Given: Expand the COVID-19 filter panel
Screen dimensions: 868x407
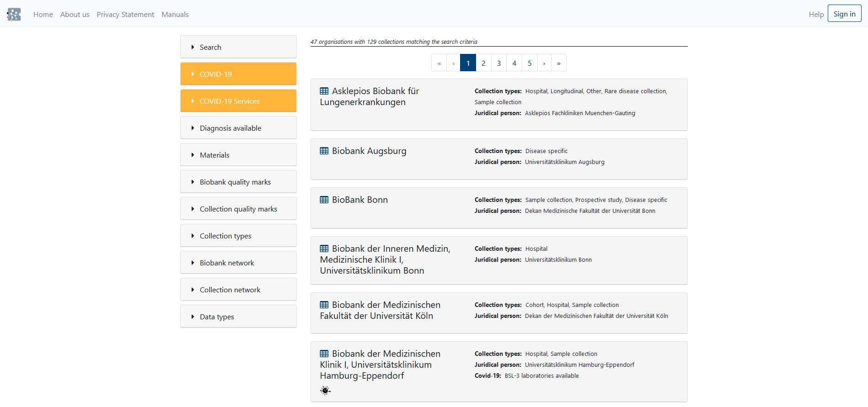Looking at the screenshot, I should tap(238, 74).
